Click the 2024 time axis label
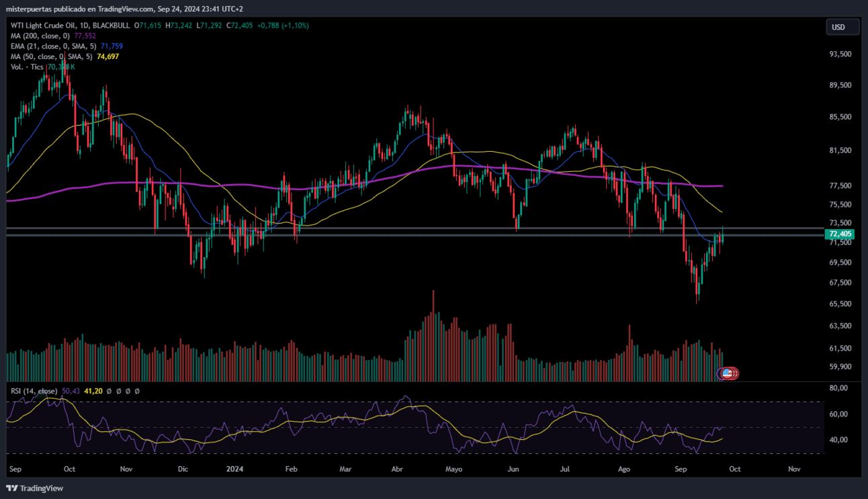This screenshot has width=868, height=499. pyautogui.click(x=235, y=469)
